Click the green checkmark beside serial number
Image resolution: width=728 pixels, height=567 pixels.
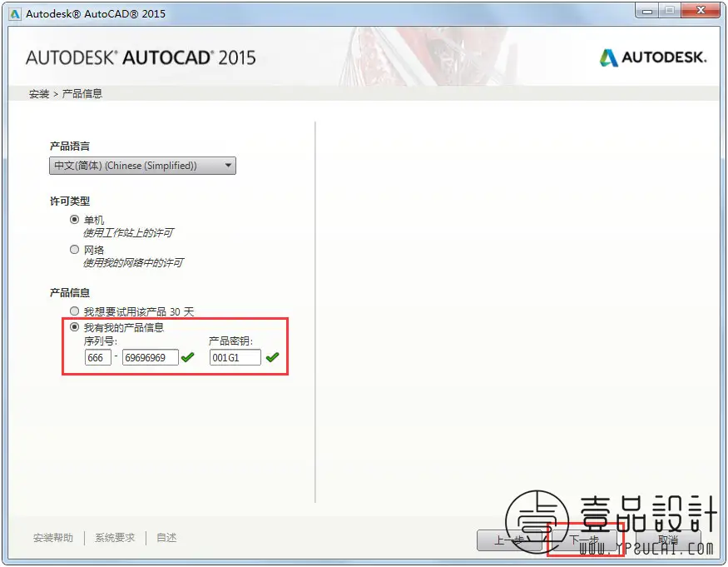pos(188,357)
